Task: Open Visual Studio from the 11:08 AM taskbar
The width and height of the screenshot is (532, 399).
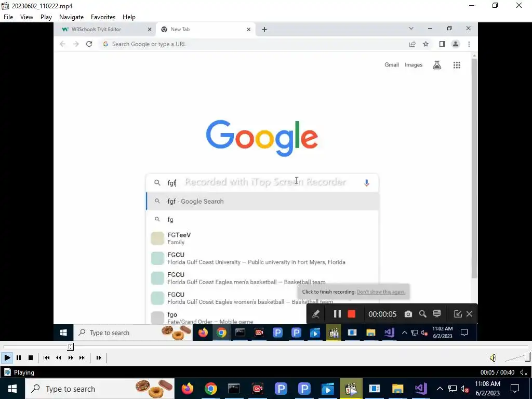Action: click(420, 389)
